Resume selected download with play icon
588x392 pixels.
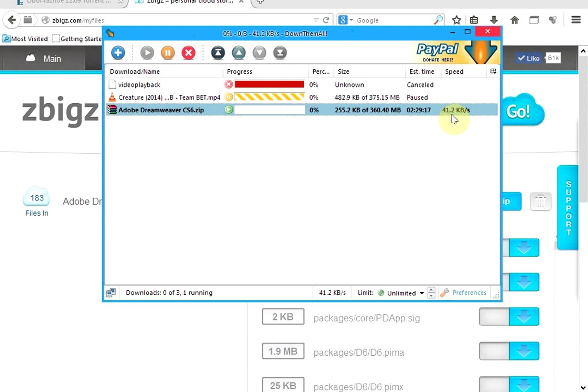(147, 53)
